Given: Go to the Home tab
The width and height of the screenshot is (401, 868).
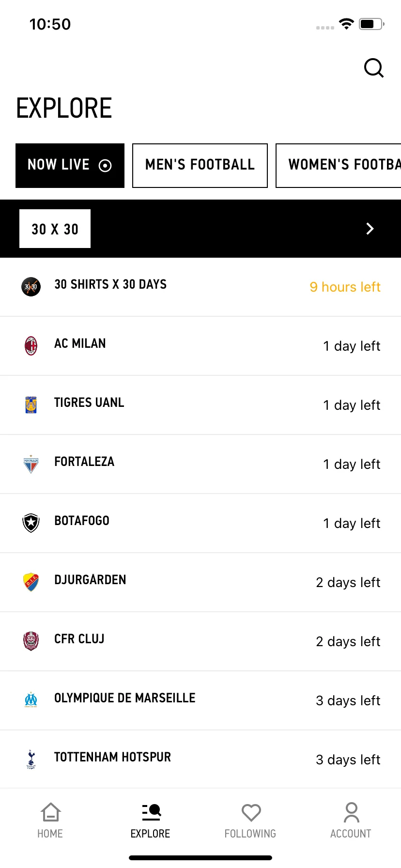Looking at the screenshot, I should [x=50, y=821].
